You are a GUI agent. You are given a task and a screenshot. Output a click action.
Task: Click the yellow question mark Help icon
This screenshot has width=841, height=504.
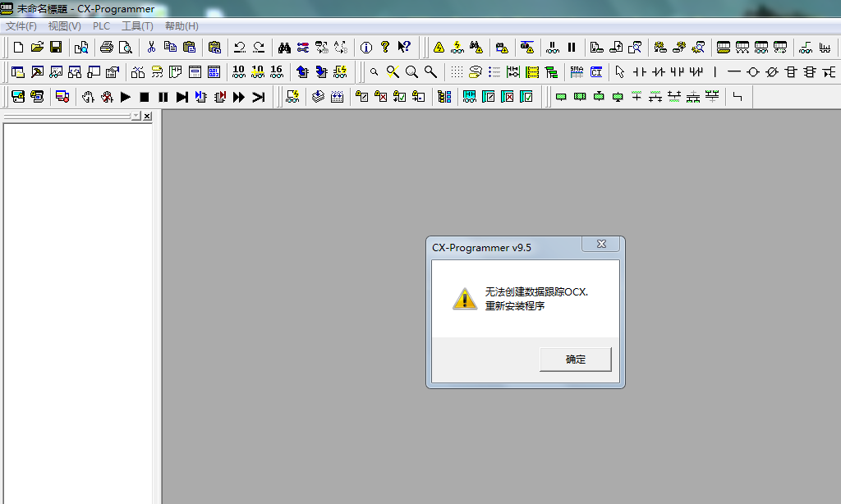[384, 47]
